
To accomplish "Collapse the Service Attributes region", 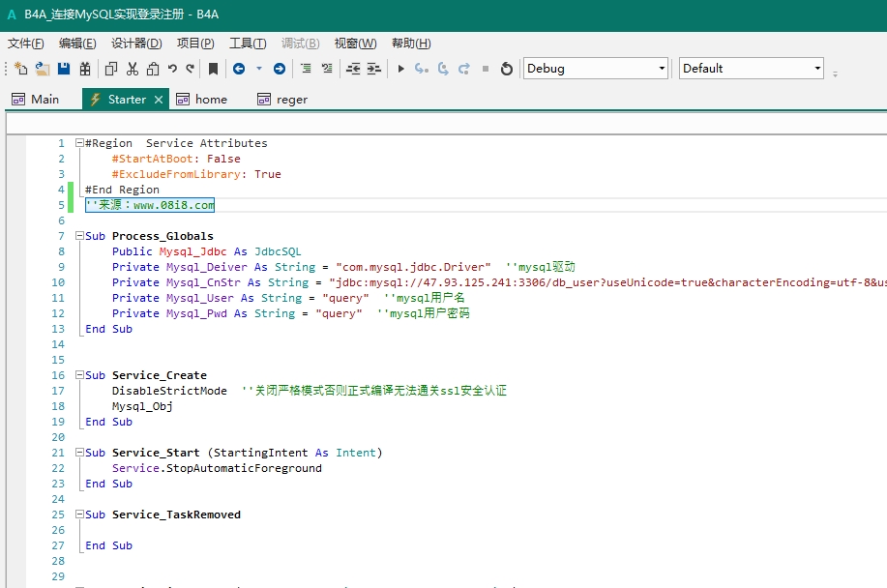I will coord(79,143).
